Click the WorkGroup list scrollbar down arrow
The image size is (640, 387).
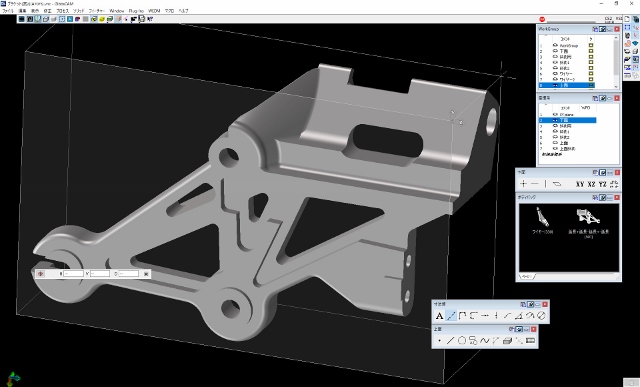pos(616,86)
